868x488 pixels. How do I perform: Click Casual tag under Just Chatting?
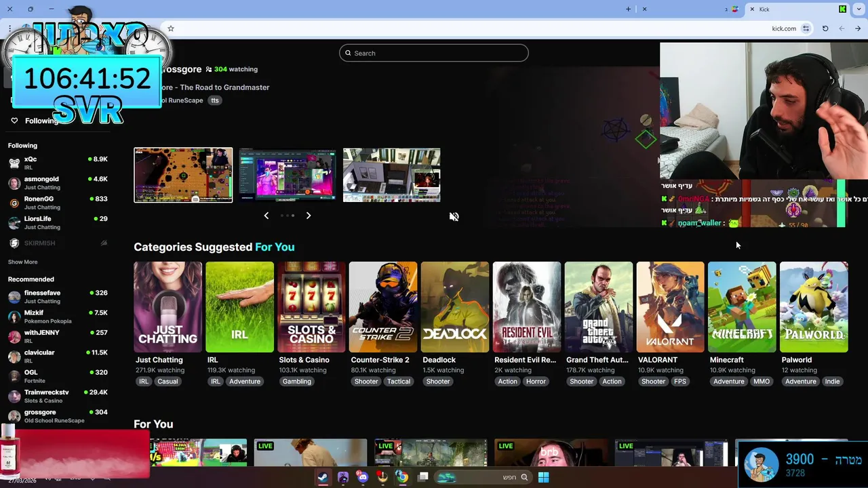tap(167, 382)
